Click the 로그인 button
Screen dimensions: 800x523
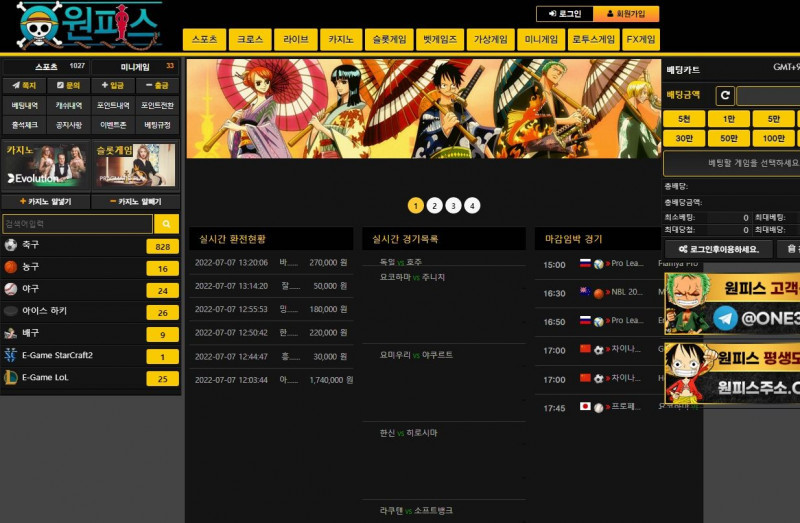[564, 14]
